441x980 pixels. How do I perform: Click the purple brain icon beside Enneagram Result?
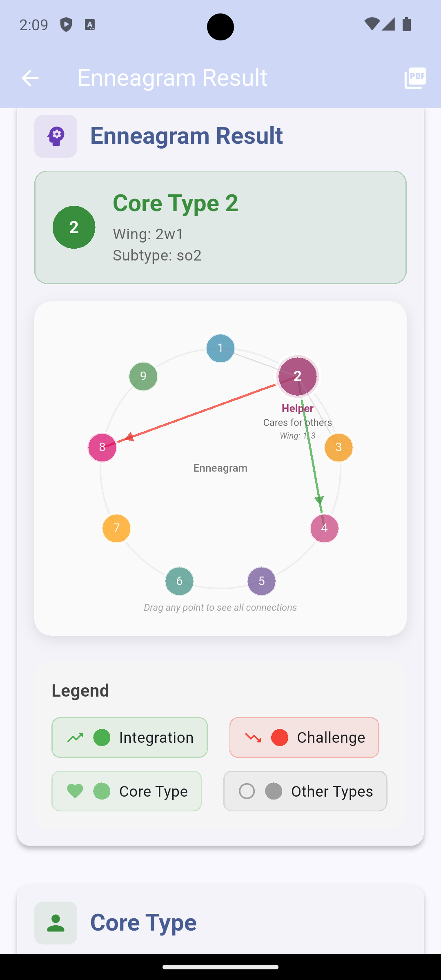56,136
